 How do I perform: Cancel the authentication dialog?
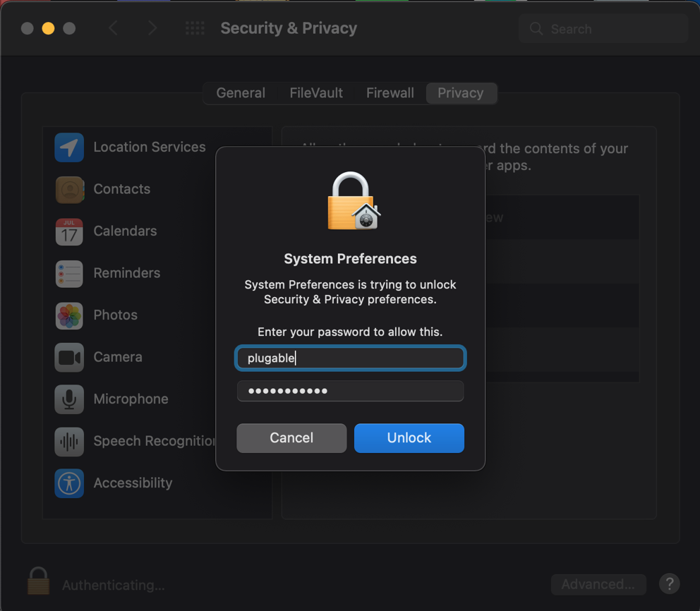coord(291,437)
